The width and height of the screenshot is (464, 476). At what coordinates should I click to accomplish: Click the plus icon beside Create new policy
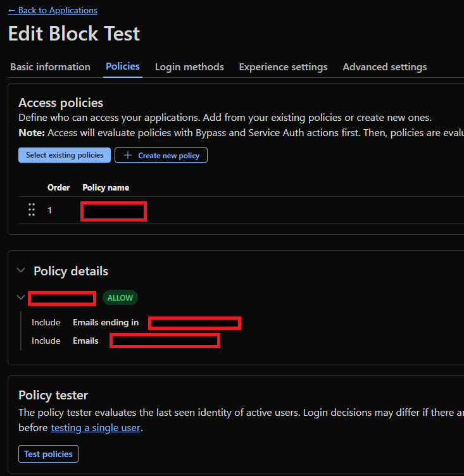(128, 155)
